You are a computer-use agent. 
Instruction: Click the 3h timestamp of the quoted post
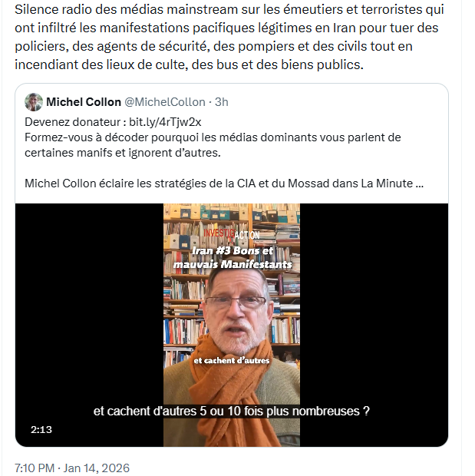tap(222, 102)
